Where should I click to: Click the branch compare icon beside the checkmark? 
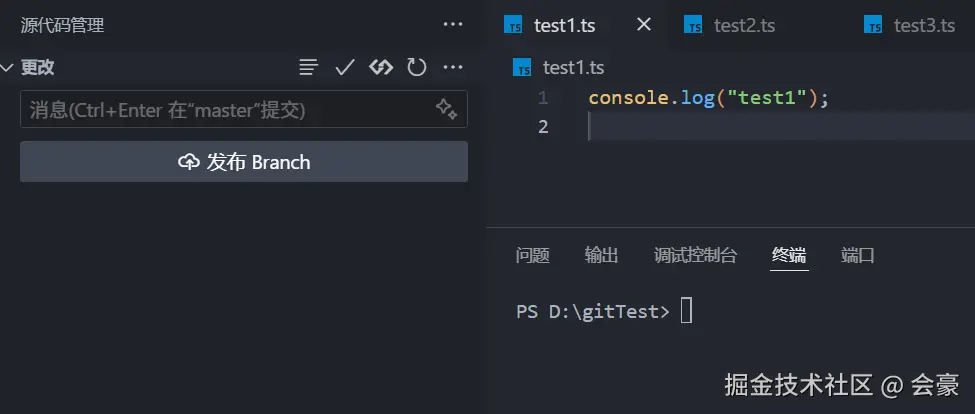(381, 68)
